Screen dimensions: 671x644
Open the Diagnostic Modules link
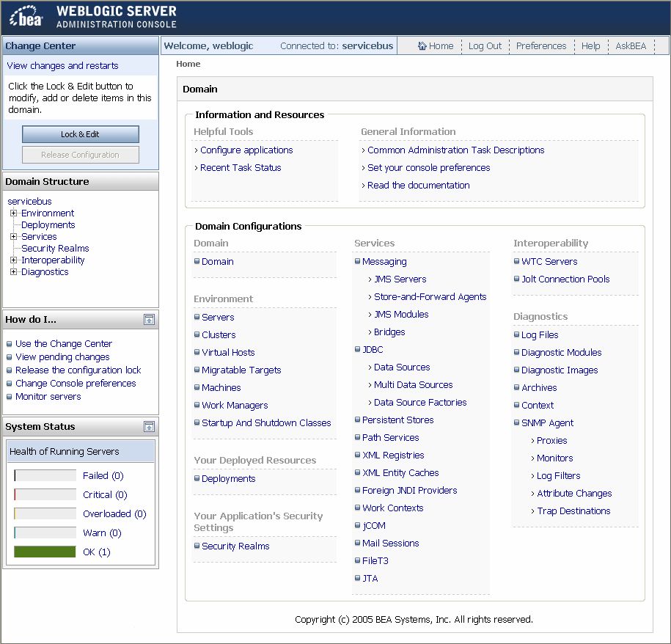coord(561,353)
